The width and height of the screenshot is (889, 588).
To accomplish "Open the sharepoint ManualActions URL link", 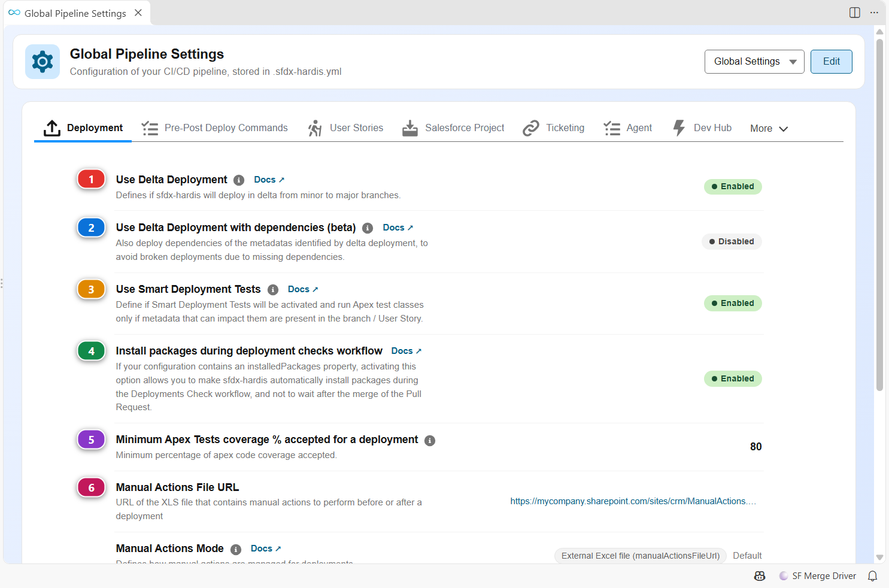I will (633, 502).
